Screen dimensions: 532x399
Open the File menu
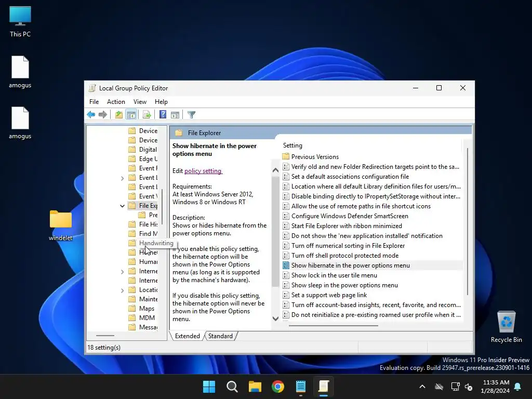pos(94,102)
